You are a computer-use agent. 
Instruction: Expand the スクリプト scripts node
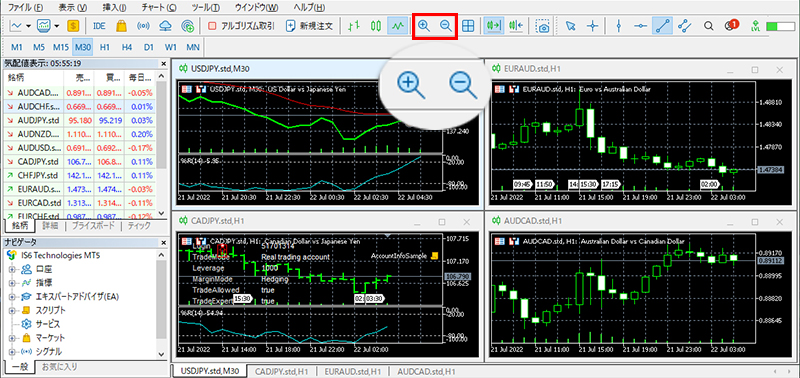[11, 310]
